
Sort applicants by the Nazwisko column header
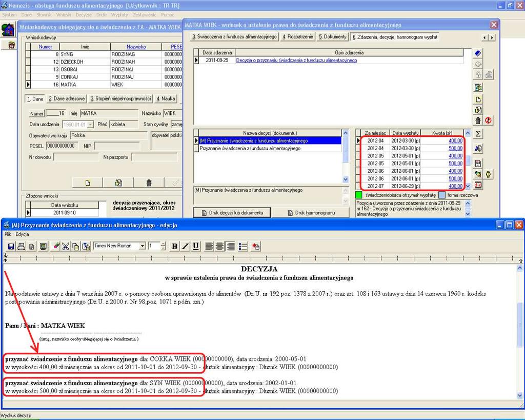(136, 47)
